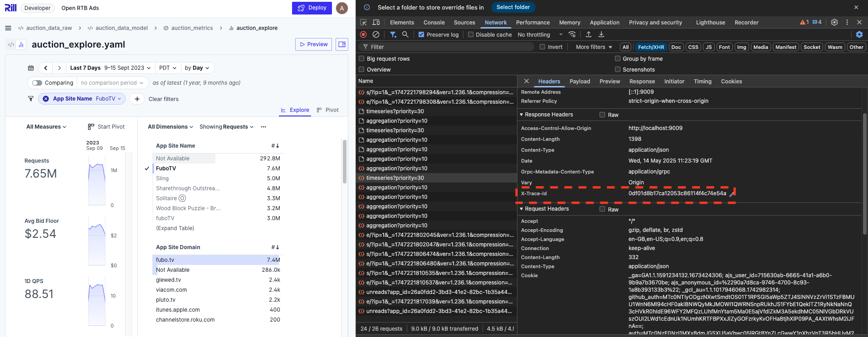Click the Deploy button

(x=312, y=8)
